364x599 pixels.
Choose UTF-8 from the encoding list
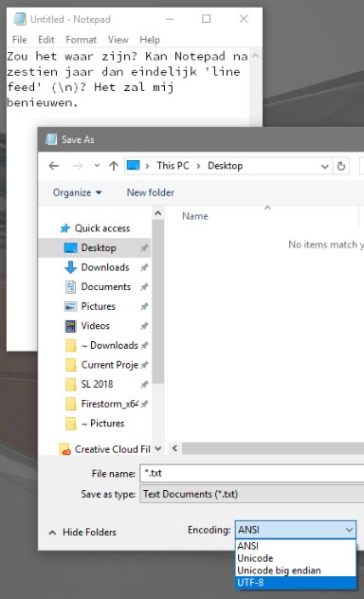[296, 583]
